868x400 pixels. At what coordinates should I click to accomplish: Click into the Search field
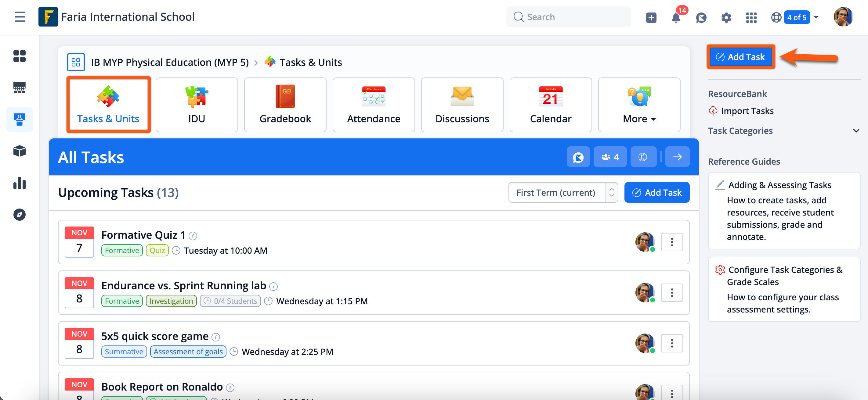[573, 17]
